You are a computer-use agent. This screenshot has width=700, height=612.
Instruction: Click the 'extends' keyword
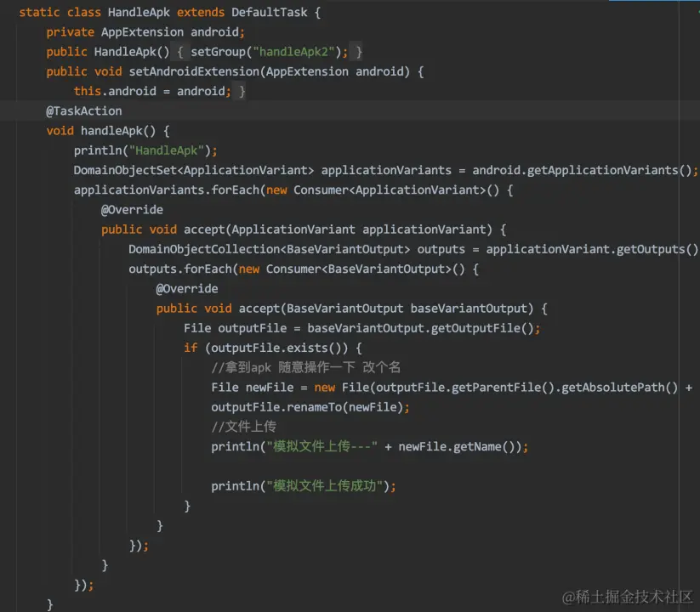point(201,13)
